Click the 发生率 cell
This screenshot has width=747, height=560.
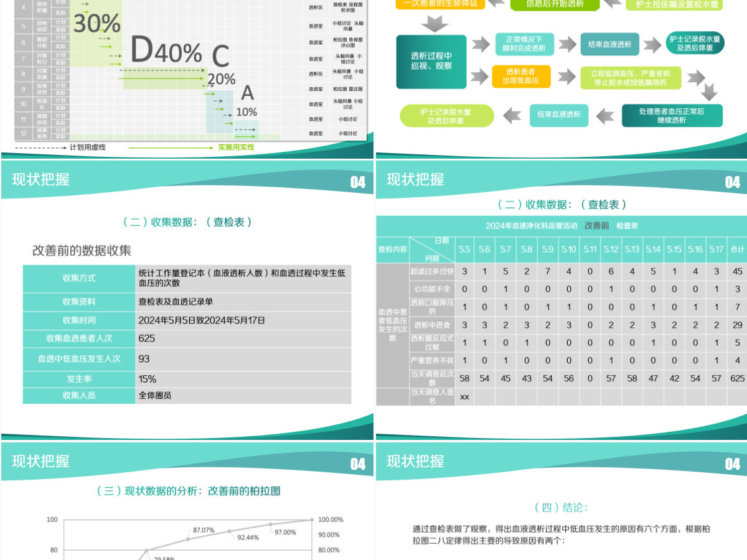[x=79, y=379]
